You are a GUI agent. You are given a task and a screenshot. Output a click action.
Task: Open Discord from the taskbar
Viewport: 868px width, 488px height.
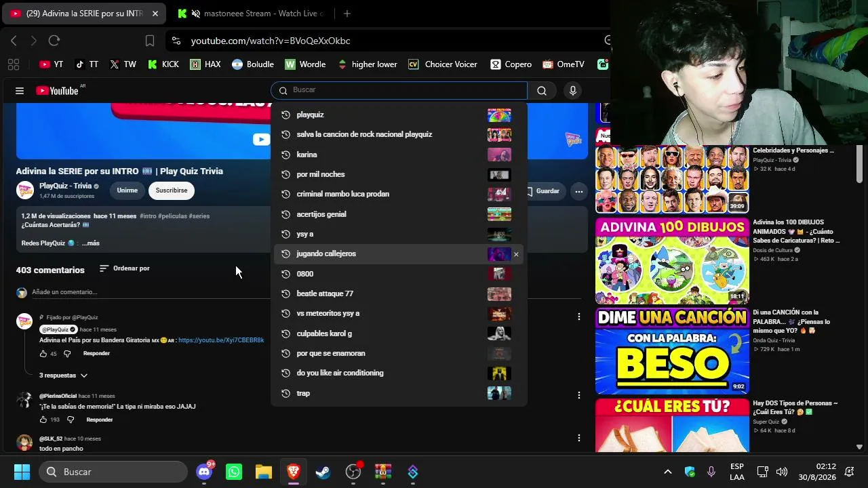pyautogui.click(x=204, y=472)
